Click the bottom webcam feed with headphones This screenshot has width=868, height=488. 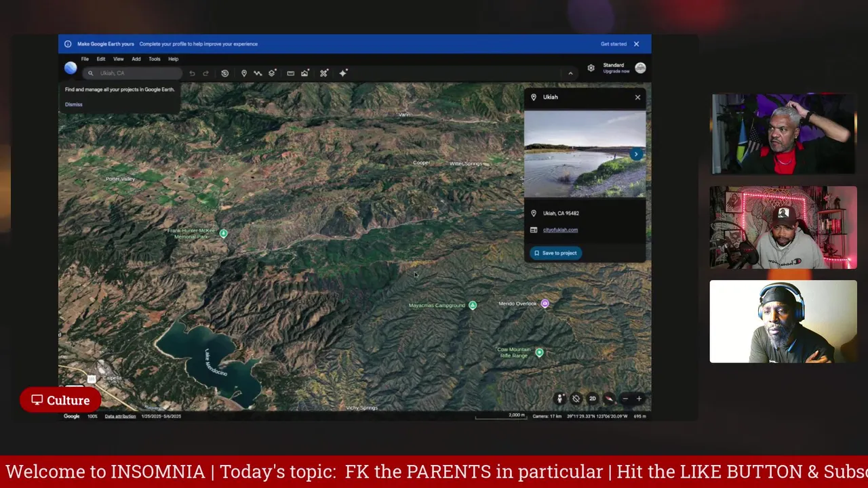click(x=783, y=321)
